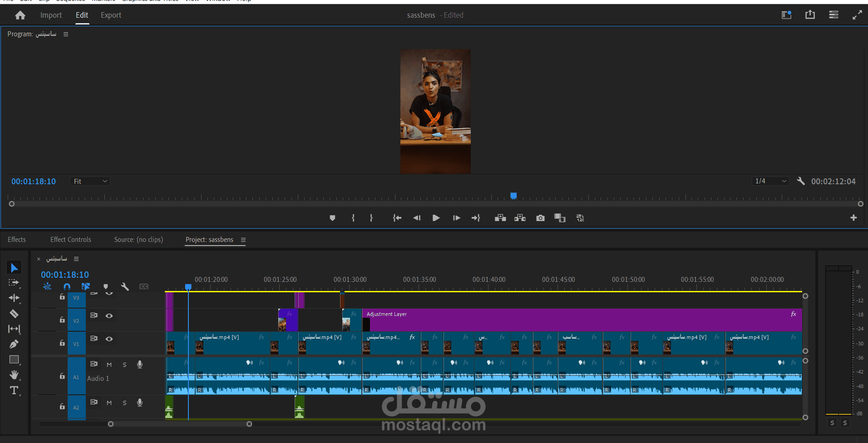
Task: Select the Hand tool
Action: 14,374
